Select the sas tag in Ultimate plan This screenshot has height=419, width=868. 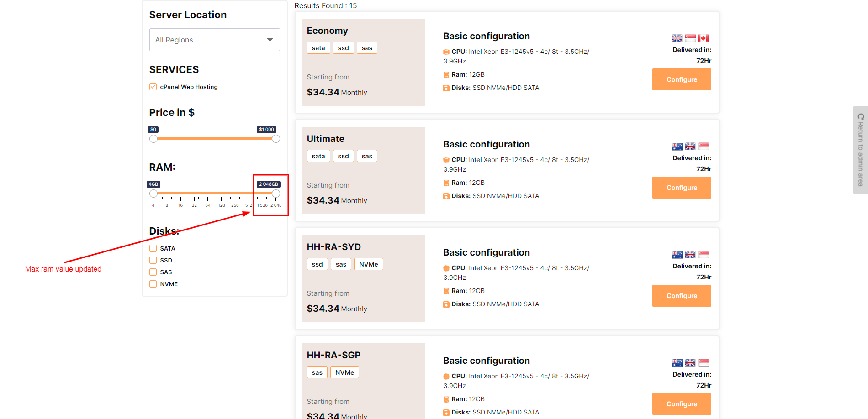(367, 156)
